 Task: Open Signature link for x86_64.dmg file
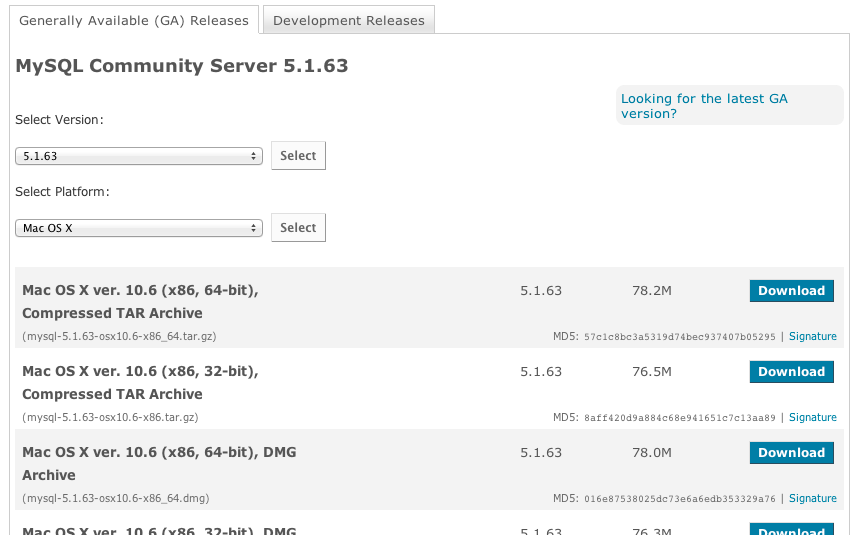coord(813,498)
